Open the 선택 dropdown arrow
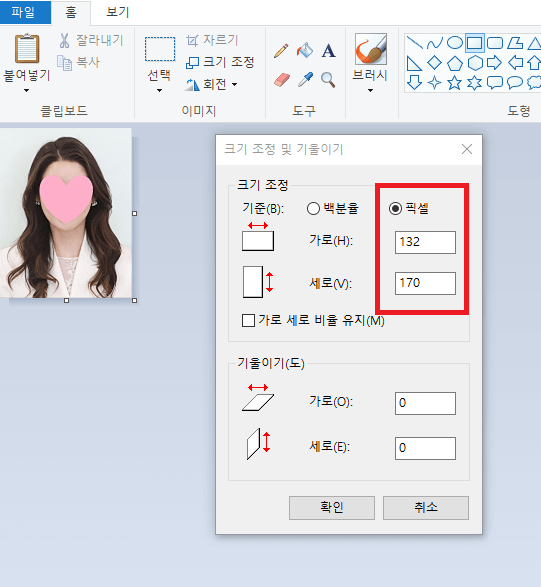The width and height of the screenshot is (541, 587). tap(159, 91)
